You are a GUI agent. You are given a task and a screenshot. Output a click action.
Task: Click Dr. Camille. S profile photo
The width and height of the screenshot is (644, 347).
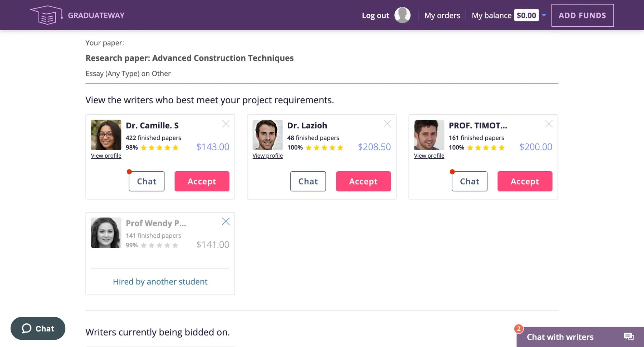(106, 135)
